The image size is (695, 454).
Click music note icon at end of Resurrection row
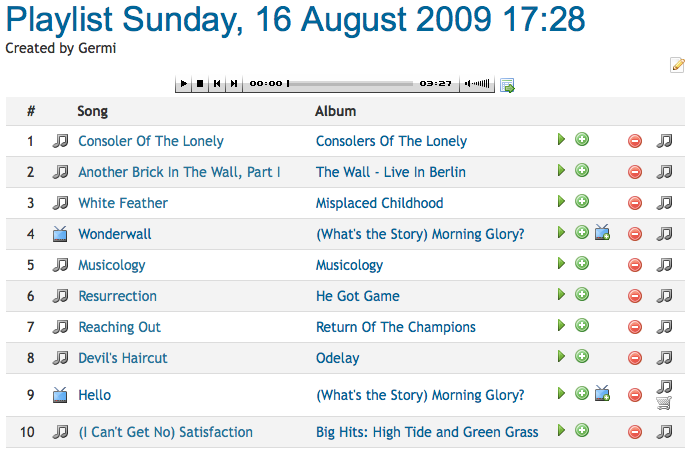point(664,296)
